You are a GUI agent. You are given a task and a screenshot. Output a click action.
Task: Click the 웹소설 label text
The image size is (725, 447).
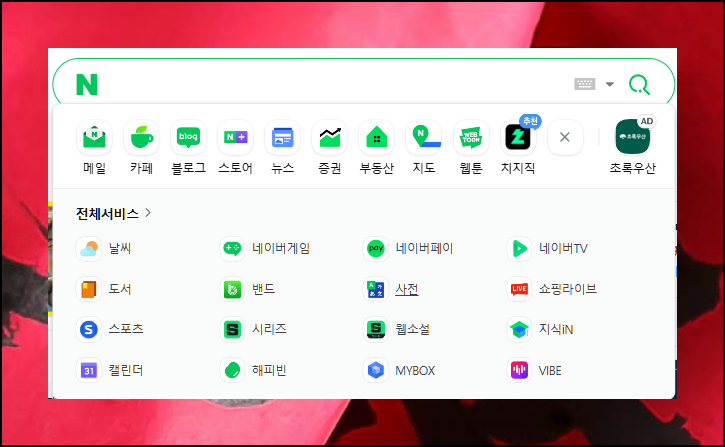click(412, 330)
